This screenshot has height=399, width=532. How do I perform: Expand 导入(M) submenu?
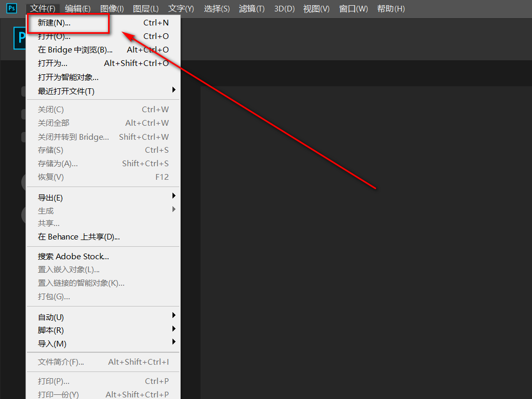coord(103,344)
